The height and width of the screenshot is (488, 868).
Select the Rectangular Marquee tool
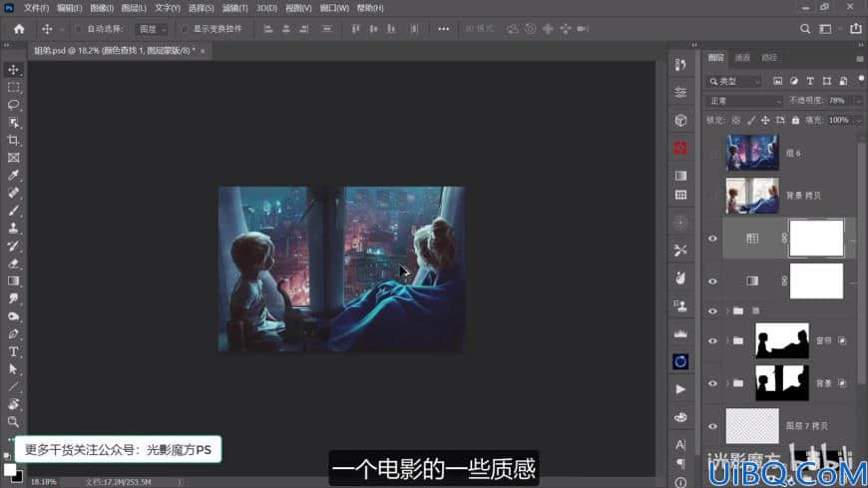tap(13, 88)
